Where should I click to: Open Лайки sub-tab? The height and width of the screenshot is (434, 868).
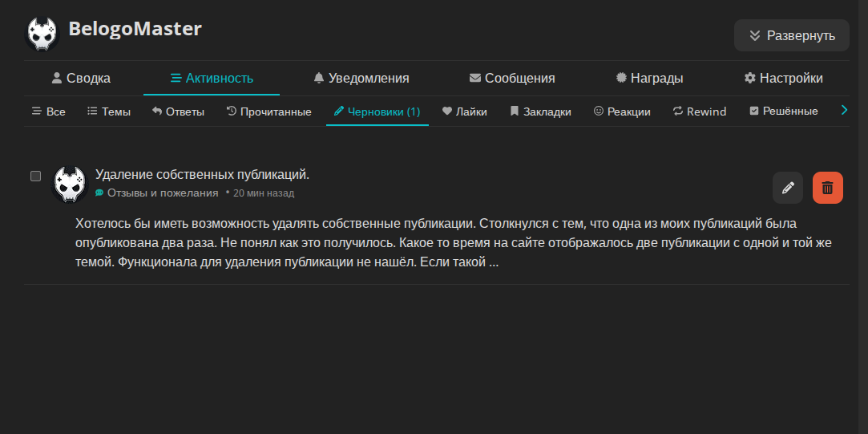pyautogui.click(x=464, y=112)
